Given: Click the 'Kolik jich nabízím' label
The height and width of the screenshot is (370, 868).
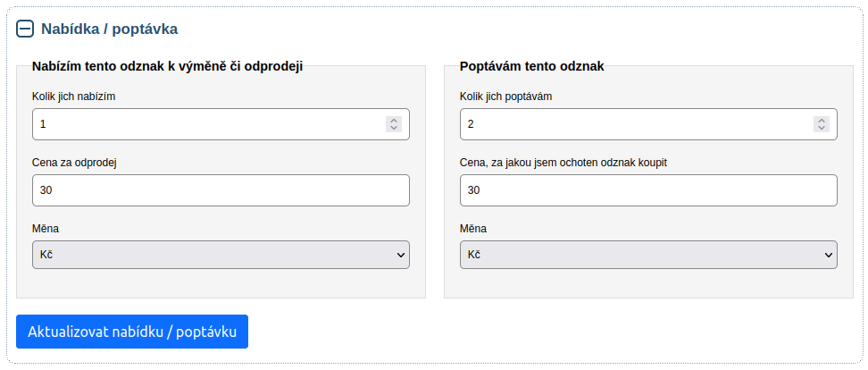Looking at the screenshot, I should point(74,97).
